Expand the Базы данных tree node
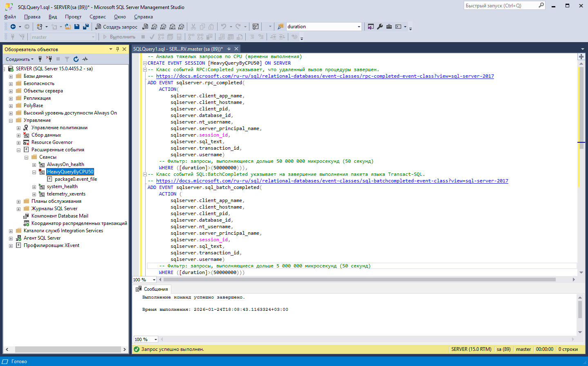Image resolution: width=588 pixels, height=366 pixels. coord(11,76)
